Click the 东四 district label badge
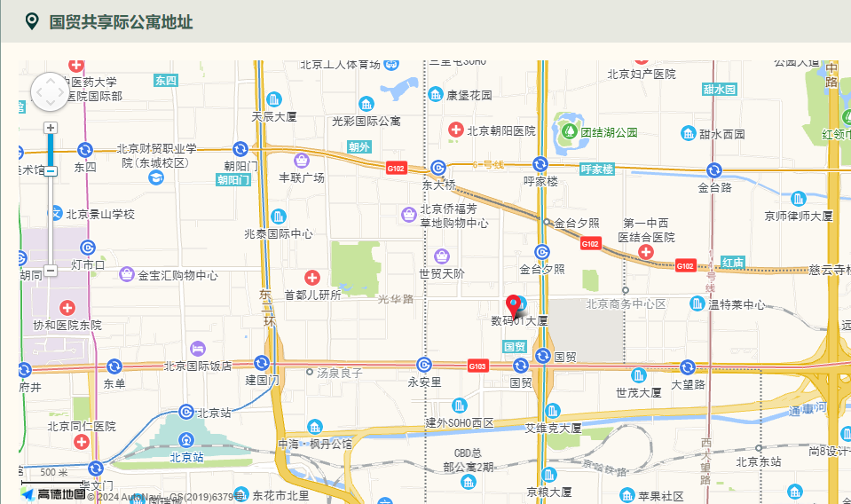Screen dimensions: 851x504 click(166, 81)
